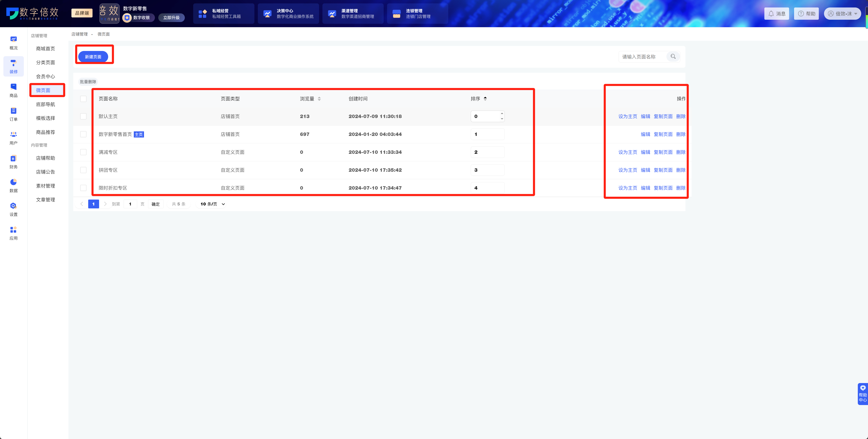Image resolution: width=868 pixels, height=439 pixels.
Task: Open the 10 条/页 page size dropdown
Action: 212,204
